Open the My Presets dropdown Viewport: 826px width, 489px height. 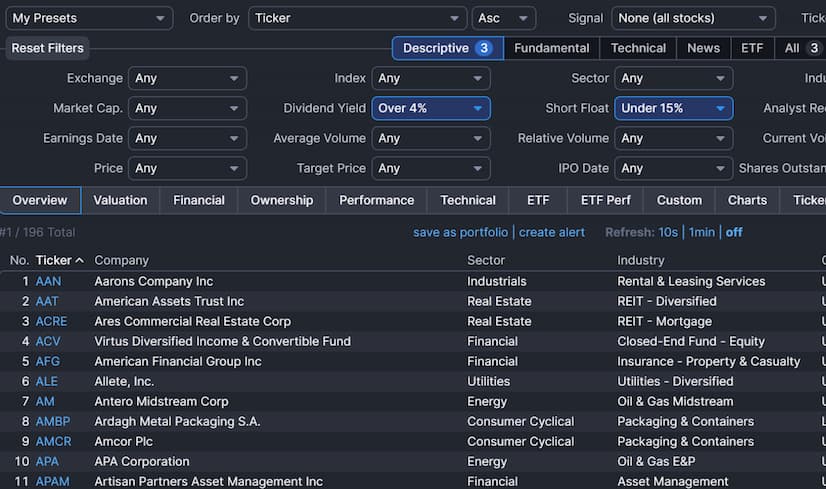[x=90, y=18]
